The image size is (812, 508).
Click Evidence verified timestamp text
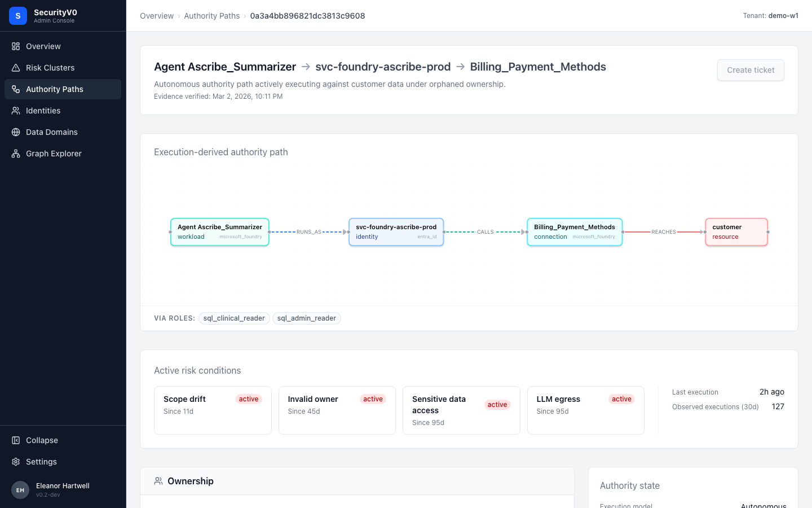pos(218,97)
